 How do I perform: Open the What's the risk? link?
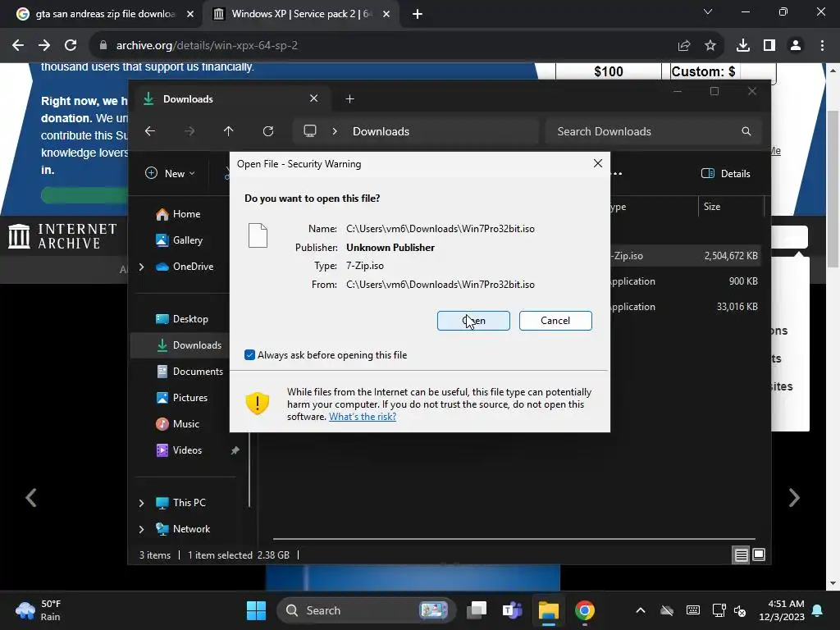(x=362, y=417)
